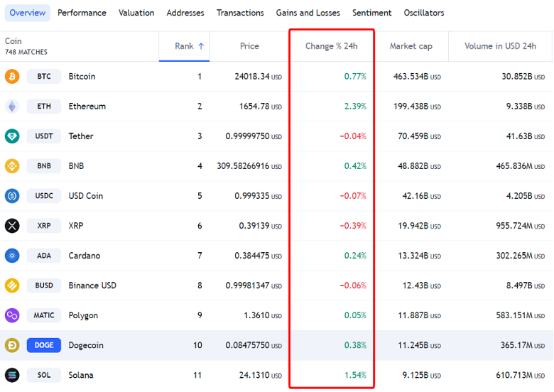
Task: Click the Binance USD logo icon
Action: pos(12,285)
